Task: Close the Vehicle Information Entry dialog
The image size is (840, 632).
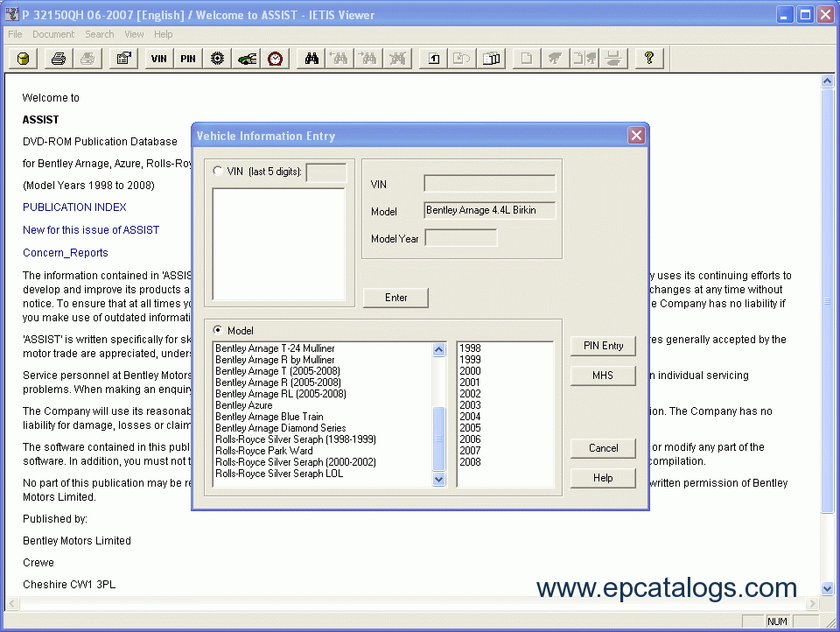Action: click(636, 136)
